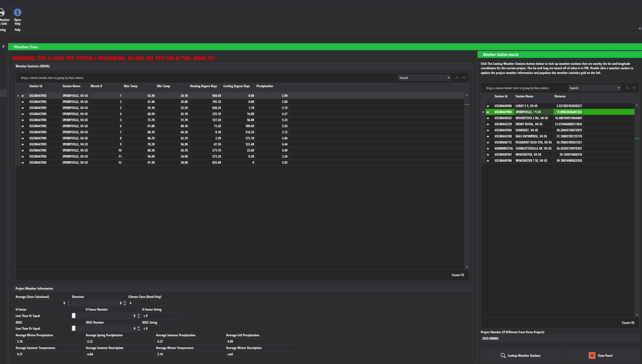Click pin icon on LURAY 5 E station row
Image resolution: width=642 pixels, height=364 pixels.
coord(487,106)
